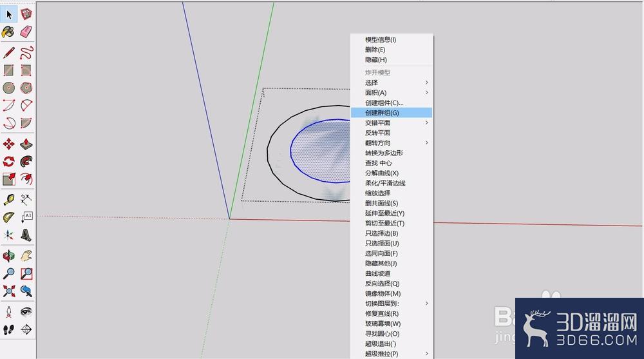
Task: Choose the Rotated Rectangle tool
Action: click(x=26, y=70)
